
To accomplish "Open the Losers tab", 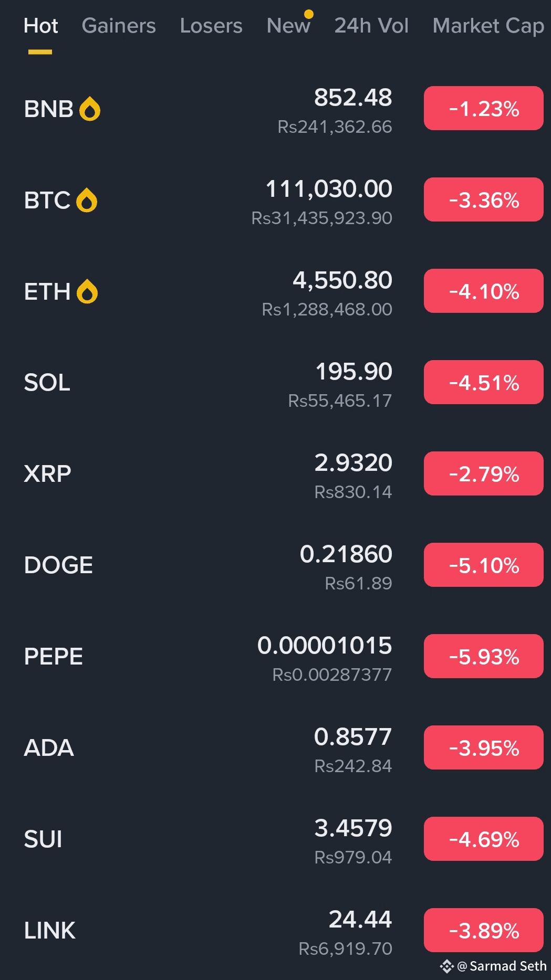I will point(211,26).
